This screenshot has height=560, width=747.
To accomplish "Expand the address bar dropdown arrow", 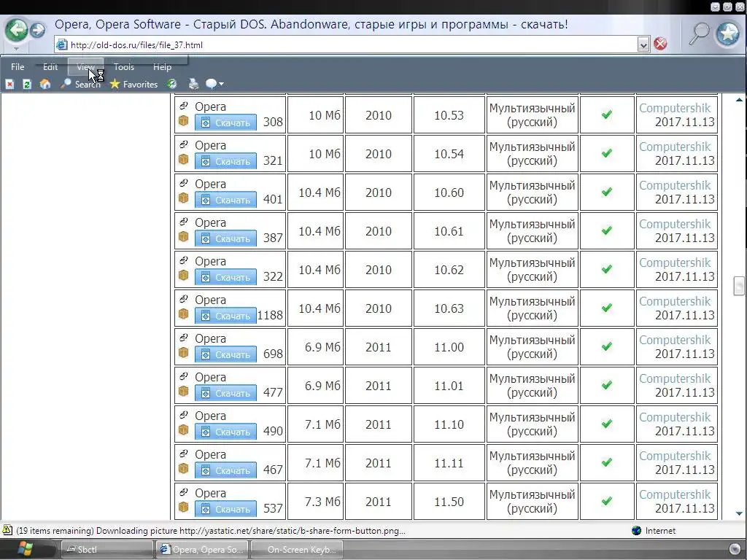I will 643,44.
